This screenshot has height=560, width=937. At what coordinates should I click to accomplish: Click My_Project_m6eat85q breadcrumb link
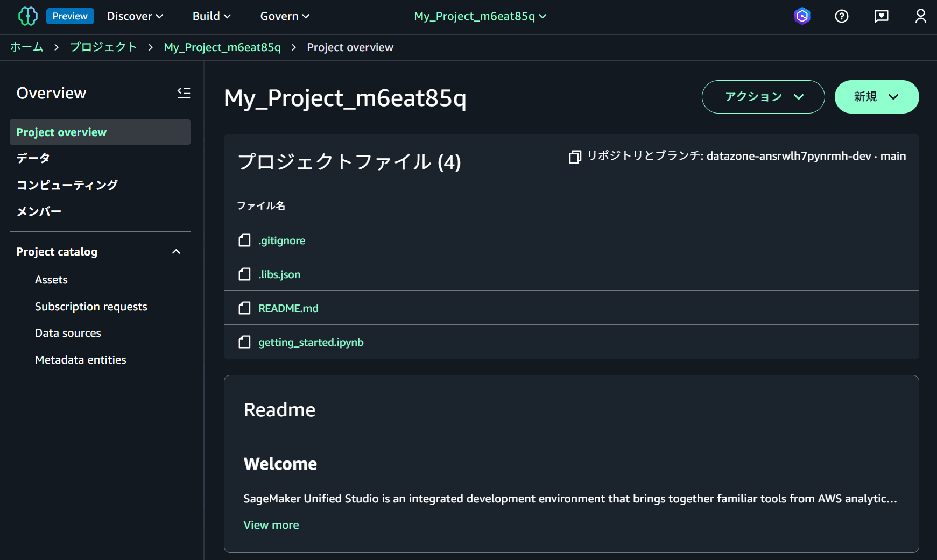(222, 47)
